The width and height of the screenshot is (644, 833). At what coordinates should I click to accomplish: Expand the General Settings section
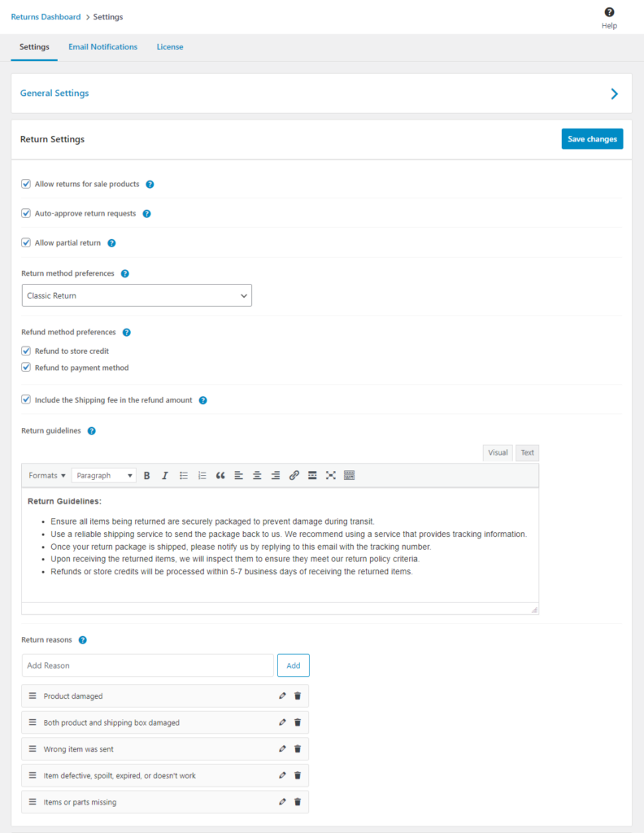(x=614, y=93)
